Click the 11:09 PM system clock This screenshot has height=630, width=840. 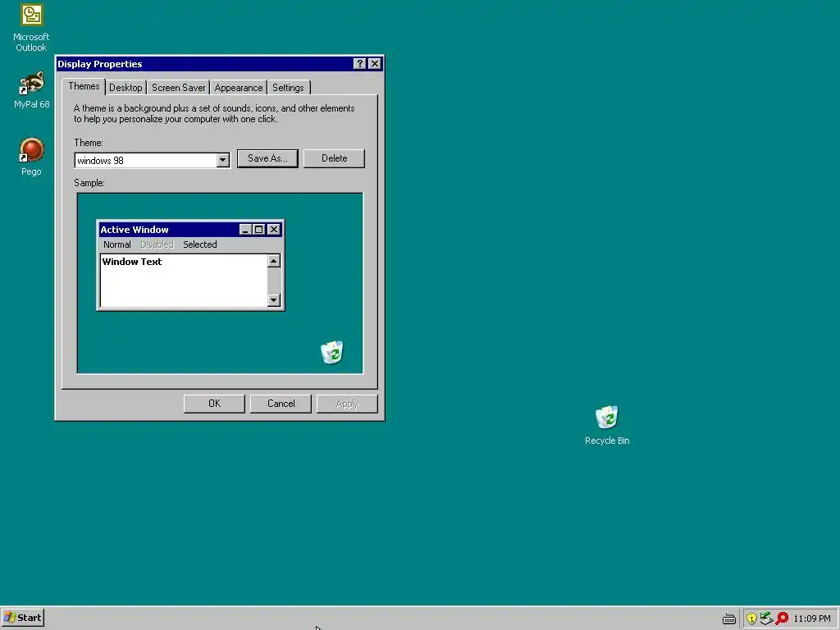[811, 619]
